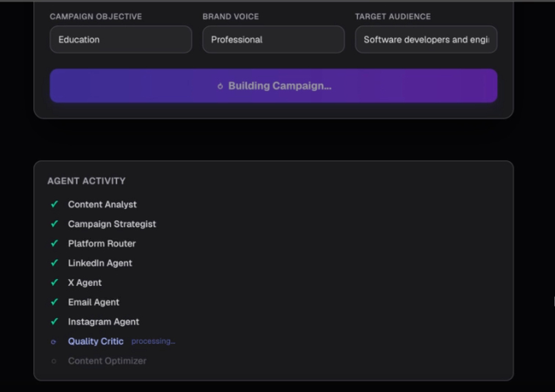Click the spinner icon in Building Campaign button

pyautogui.click(x=220, y=86)
